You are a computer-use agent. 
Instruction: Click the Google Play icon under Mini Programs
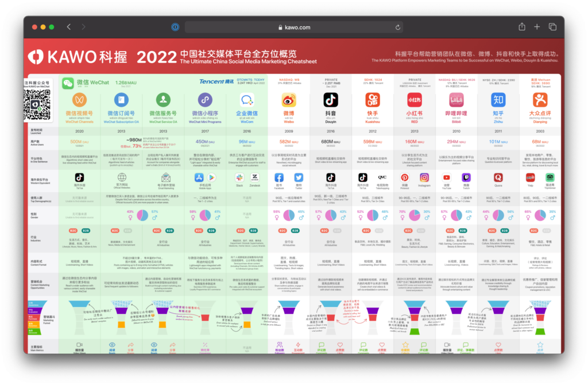pyautogui.click(x=211, y=178)
